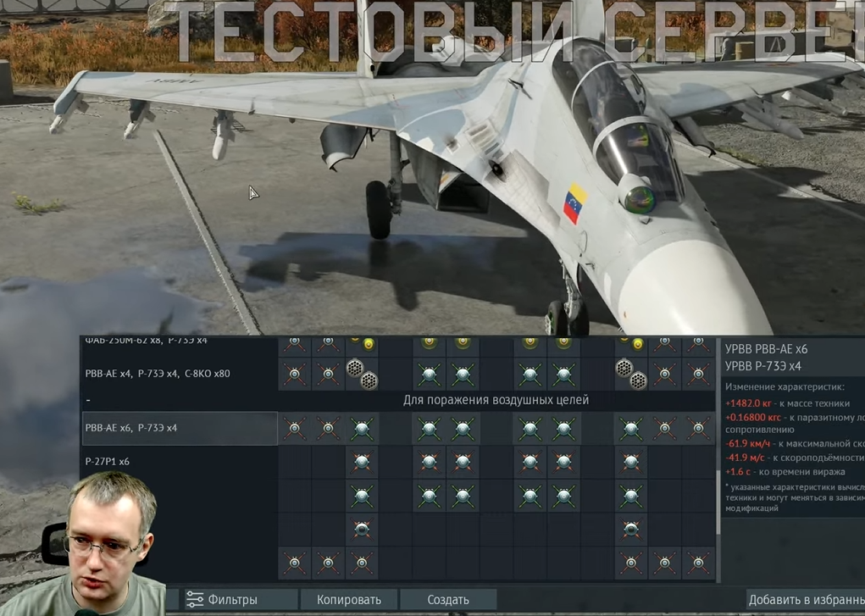Screen dimensions: 865x616
Task: Collapse section via the dash at header's left
Action: 88,400
